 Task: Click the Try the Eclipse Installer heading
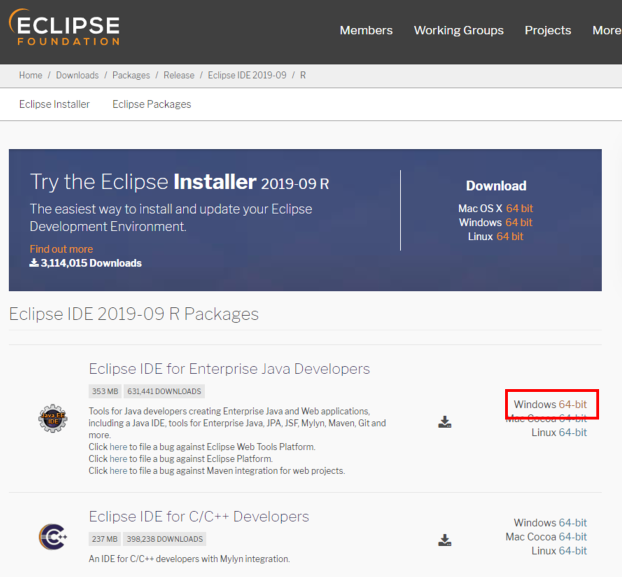(179, 182)
